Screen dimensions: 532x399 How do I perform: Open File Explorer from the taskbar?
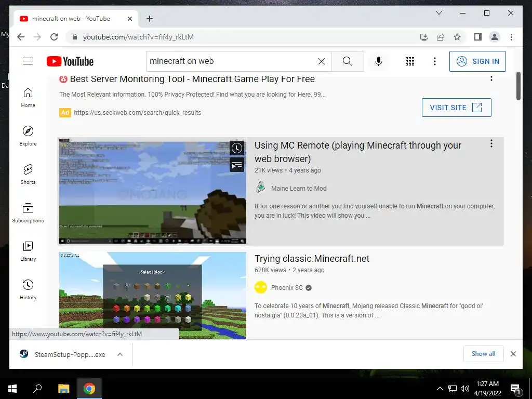pyautogui.click(x=63, y=389)
